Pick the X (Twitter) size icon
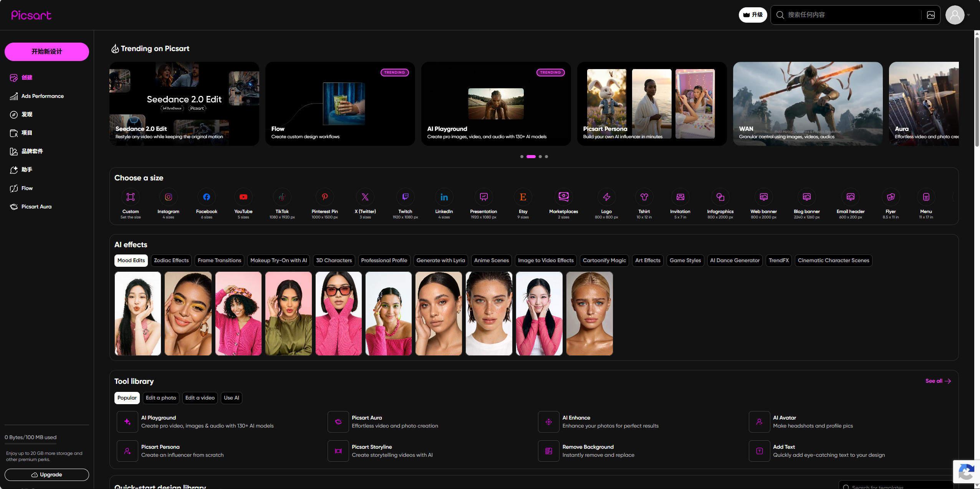 tap(365, 197)
